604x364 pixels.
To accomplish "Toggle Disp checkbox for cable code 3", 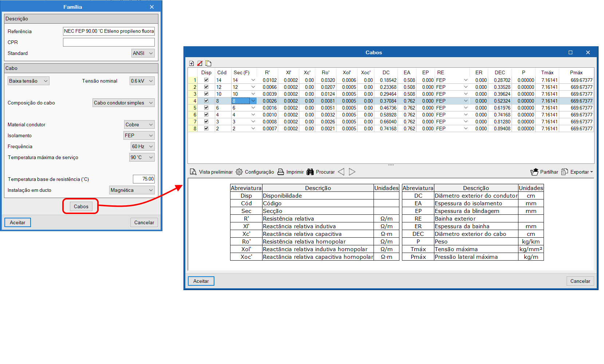I will (206, 122).
